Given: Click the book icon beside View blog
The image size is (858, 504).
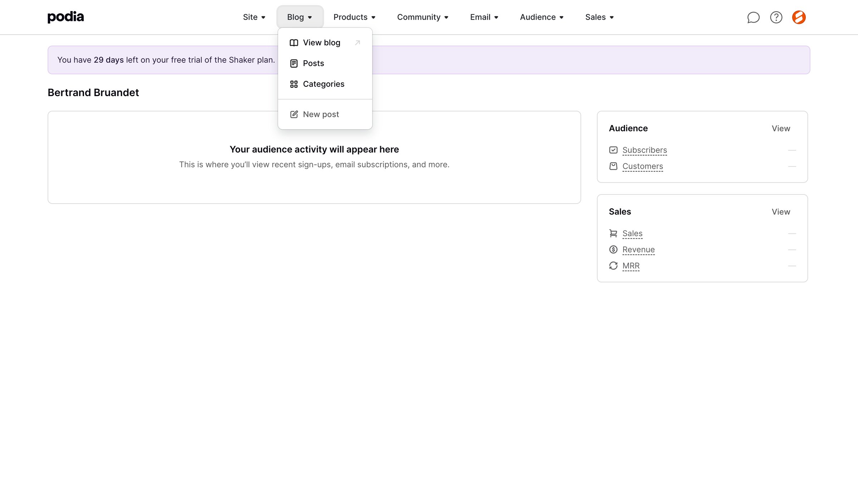Looking at the screenshot, I should tap(294, 43).
